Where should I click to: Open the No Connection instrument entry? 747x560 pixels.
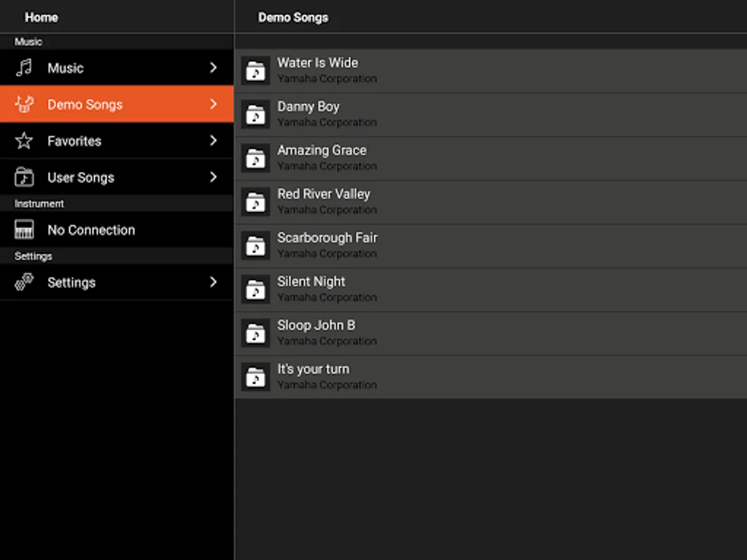tap(117, 230)
